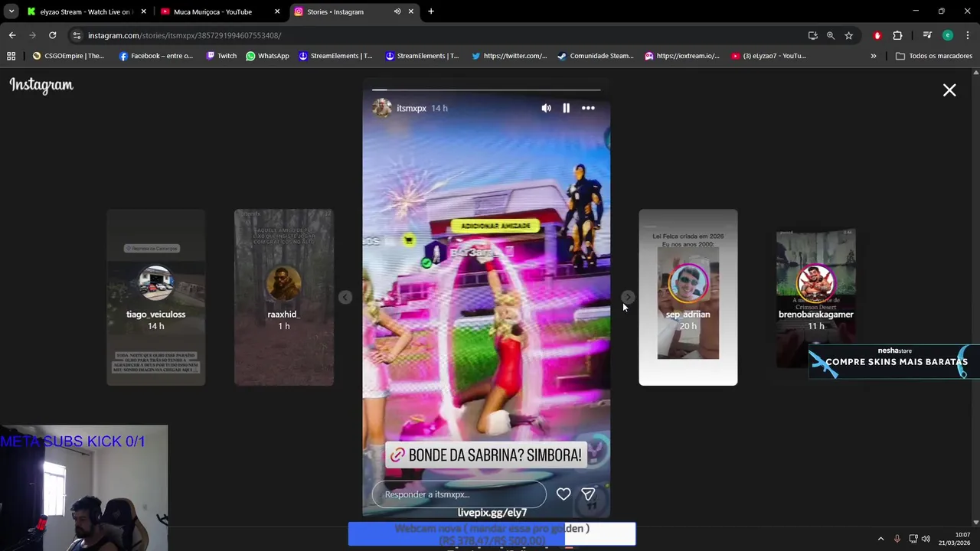Viewport: 980px width, 551px height.
Task: Open the BONDE DA SABRINA link sticker
Action: tap(486, 455)
